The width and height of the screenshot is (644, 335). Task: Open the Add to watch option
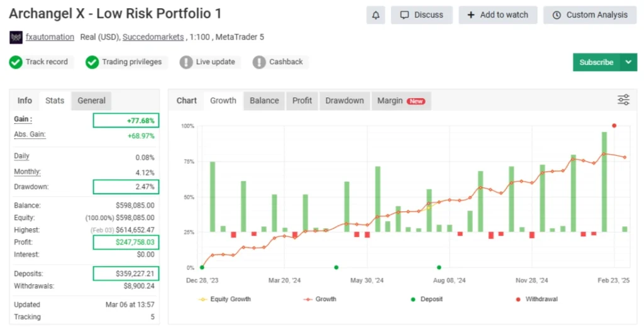point(497,15)
